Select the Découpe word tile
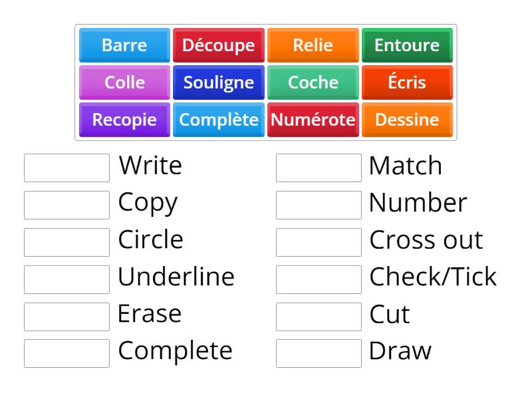 [218, 45]
